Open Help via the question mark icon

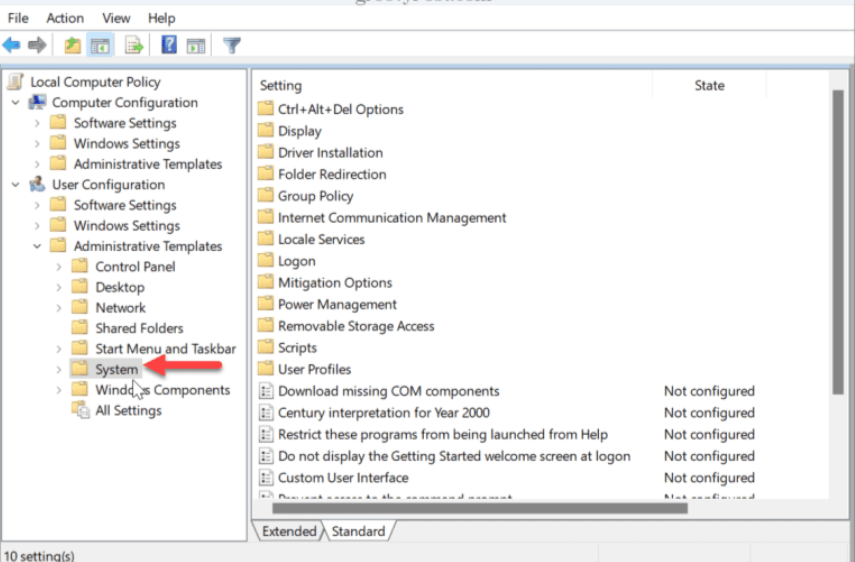coord(169,45)
